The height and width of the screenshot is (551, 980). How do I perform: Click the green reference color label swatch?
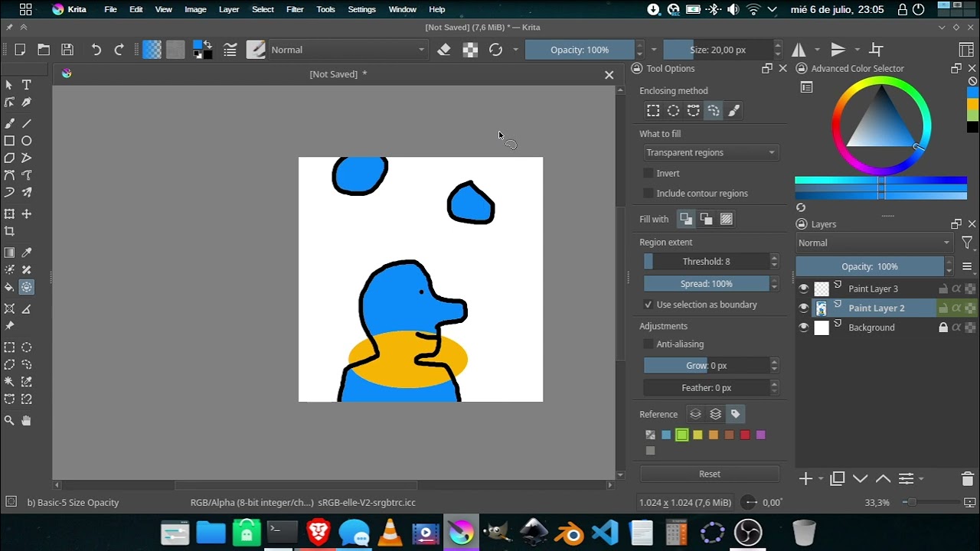(681, 435)
